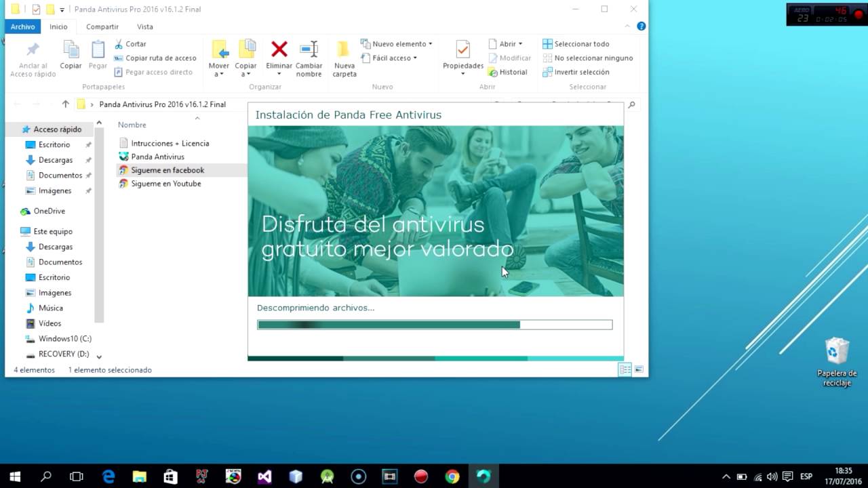868x488 pixels.
Task: Click the volume icon in system tray
Action: click(x=773, y=476)
